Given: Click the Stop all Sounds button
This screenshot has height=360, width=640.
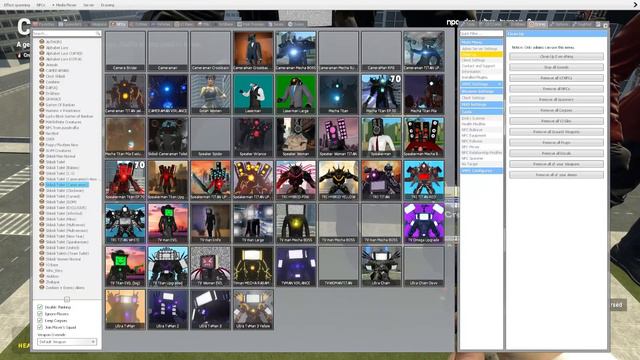Looking at the screenshot, I should (x=556, y=67).
